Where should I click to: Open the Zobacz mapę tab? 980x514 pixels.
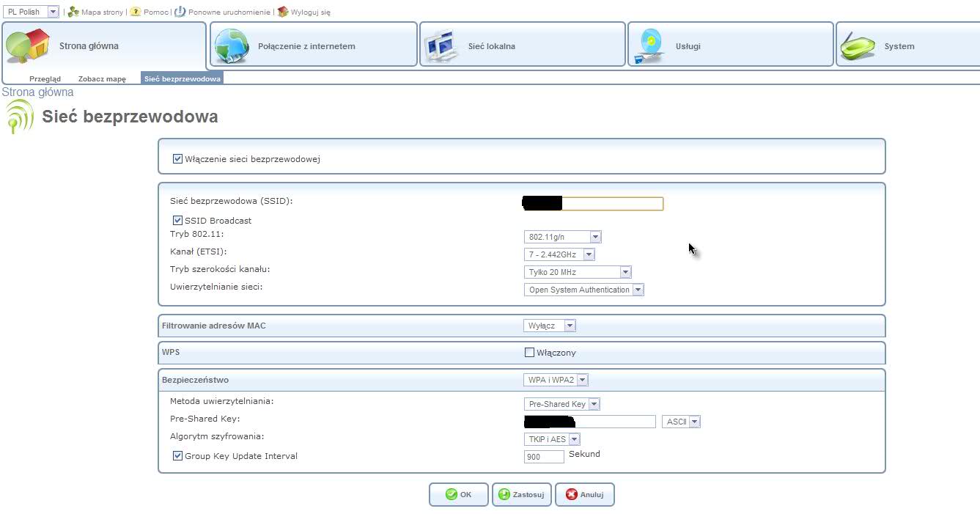tap(102, 78)
